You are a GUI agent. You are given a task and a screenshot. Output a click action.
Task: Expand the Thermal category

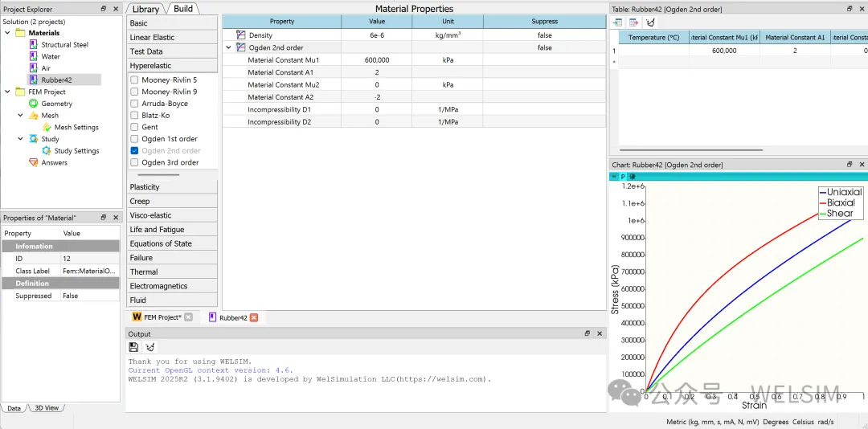point(173,272)
